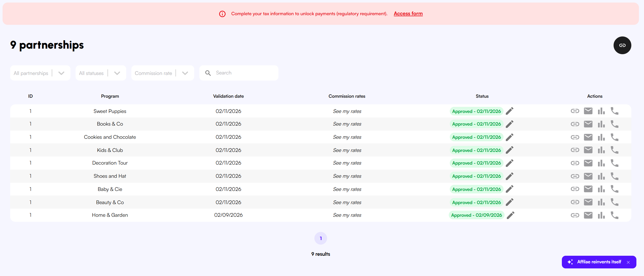Click the Cookies and Chocolate program name
The height and width of the screenshot is (276, 644).
[110, 137]
